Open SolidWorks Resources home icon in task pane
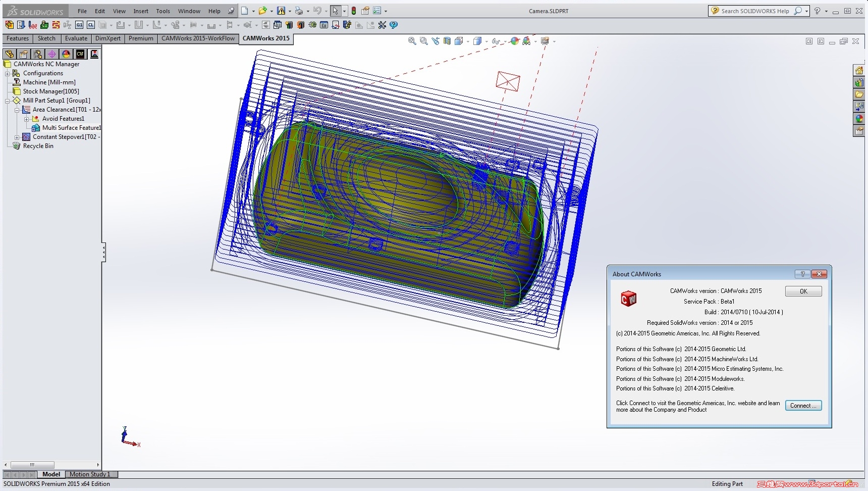Viewport: 868px width, 491px height. pos(859,70)
